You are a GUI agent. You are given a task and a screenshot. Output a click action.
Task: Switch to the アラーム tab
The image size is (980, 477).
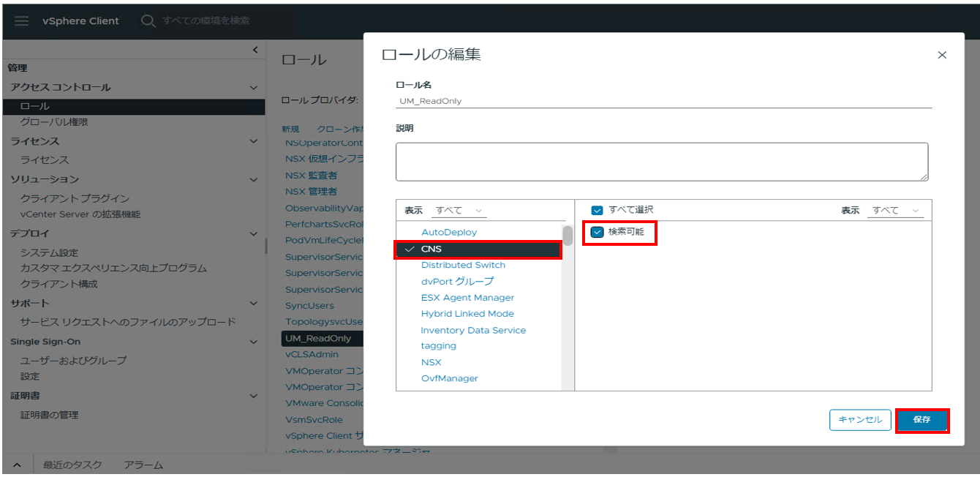143,465
